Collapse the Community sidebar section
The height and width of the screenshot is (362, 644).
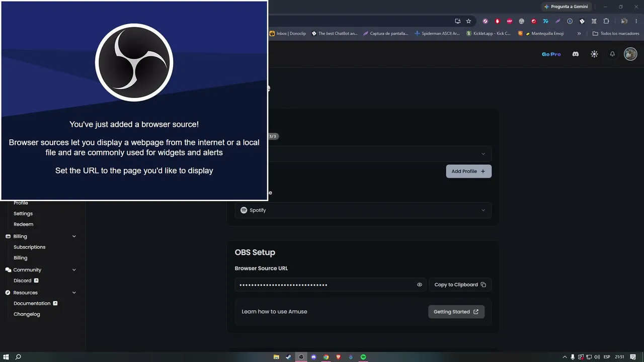coord(74,270)
